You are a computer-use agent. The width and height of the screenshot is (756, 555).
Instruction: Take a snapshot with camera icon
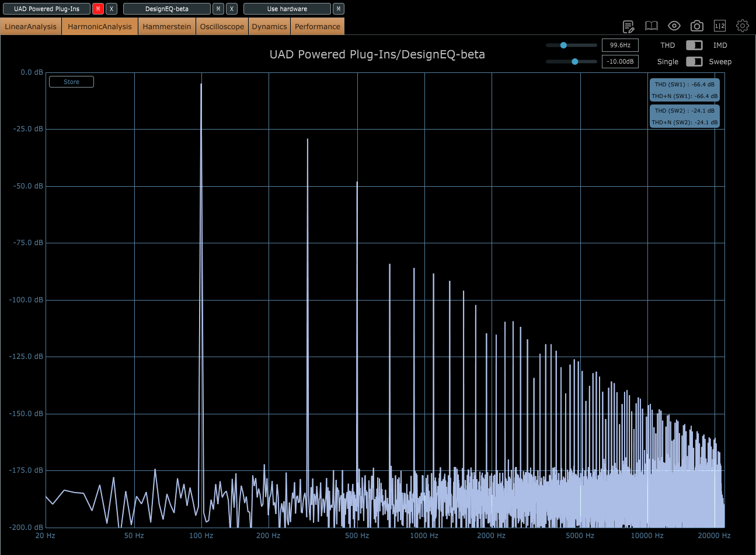pyautogui.click(x=696, y=26)
